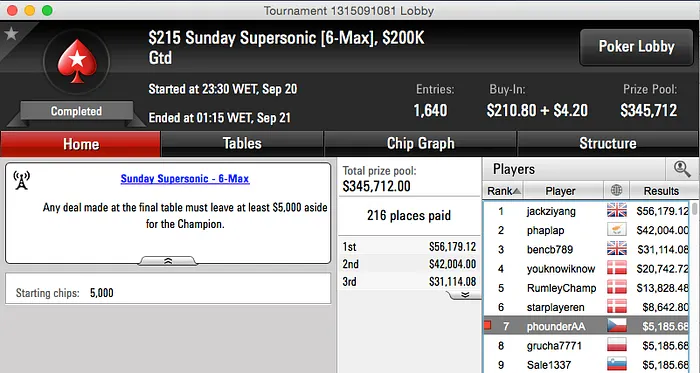The height and width of the screenshot is (373, 700).
Task: Click jackziyang's United Kingdom flag
Action: tap(617, 211)
